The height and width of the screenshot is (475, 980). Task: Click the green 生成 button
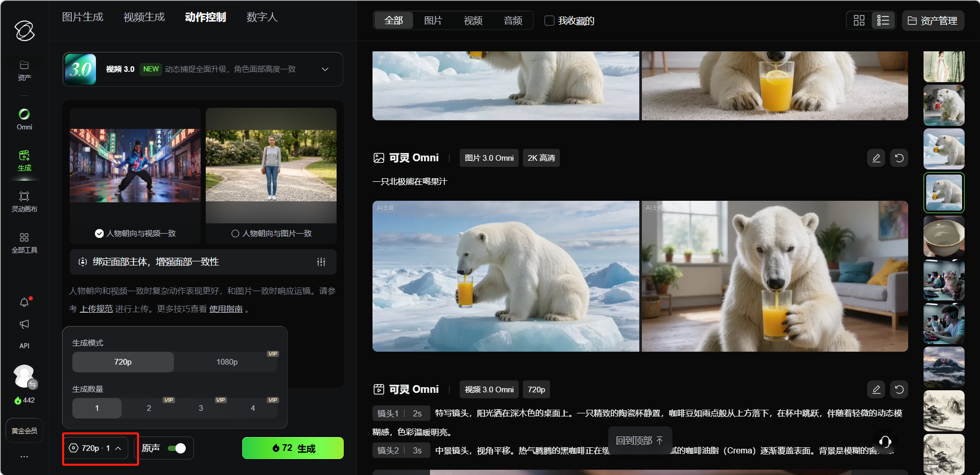(292, 448)
